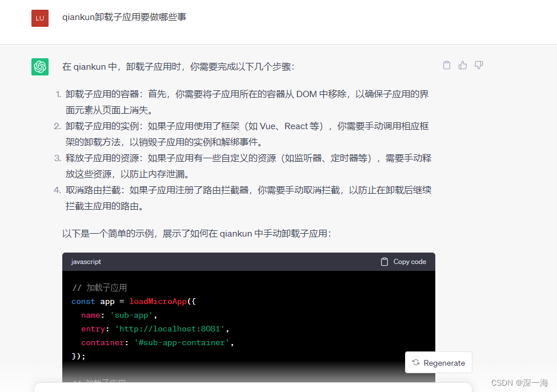Click the user question about qiankun卸载子应用
The height and width of the screenshot is (392, 557).
(125, 17)
